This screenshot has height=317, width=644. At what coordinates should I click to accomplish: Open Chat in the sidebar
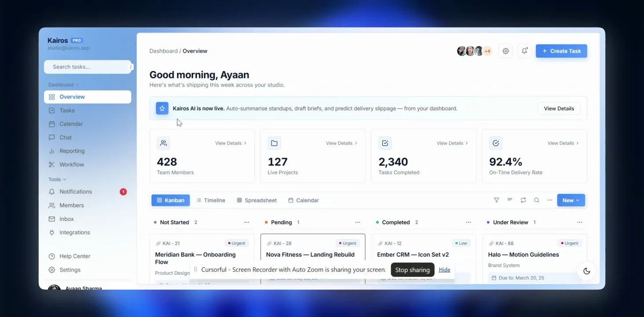point(88,138)
